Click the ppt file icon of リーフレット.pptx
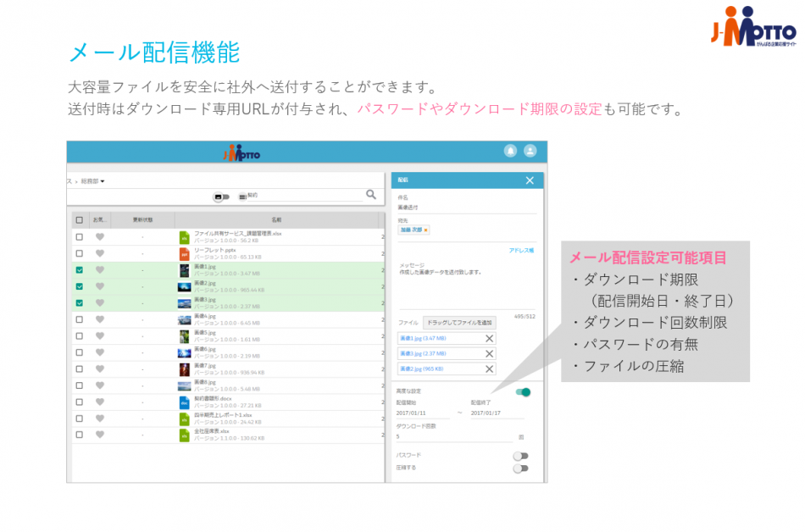The height and width of the screenshot is (532, 805). click(x=185, y=254)
